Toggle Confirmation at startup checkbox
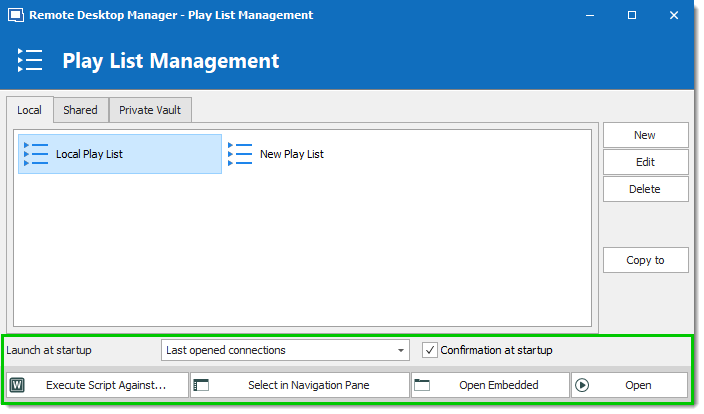Image resolution: width=704 pixels, height=414 pixels. 430,350
